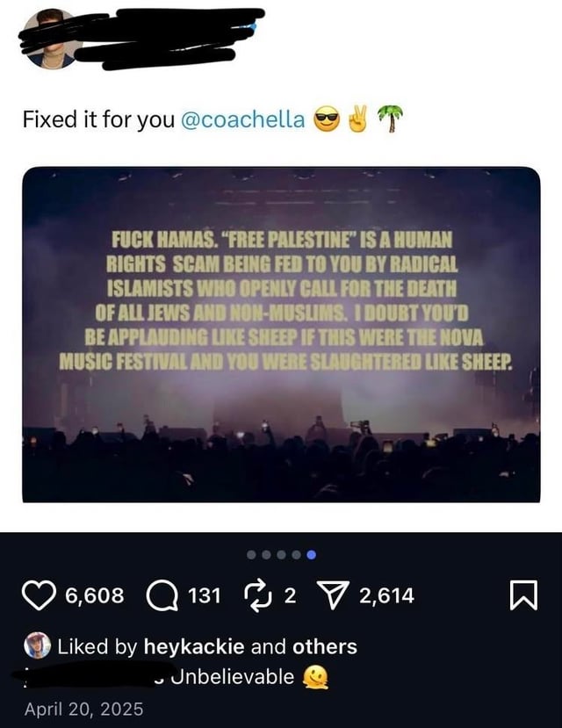Image resolution: width=562 pixels, height=728 pixels.
Task: Open the concert stage image in the post
Action: pyautogui.click(x=281, y=334)
